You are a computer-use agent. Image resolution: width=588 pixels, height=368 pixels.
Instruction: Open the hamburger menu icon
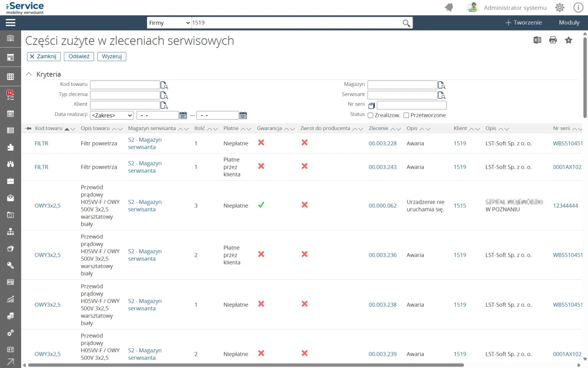coord(10,23)
